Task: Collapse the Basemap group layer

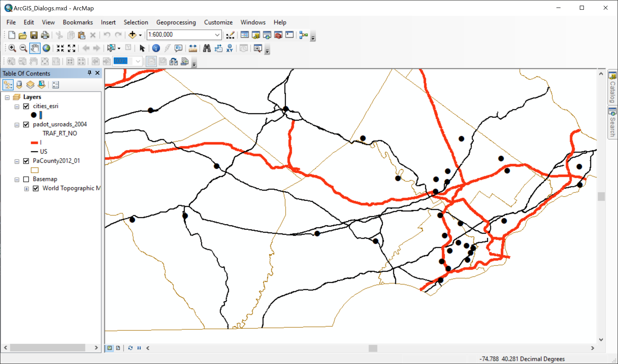Action: click(x=17, y=180)
